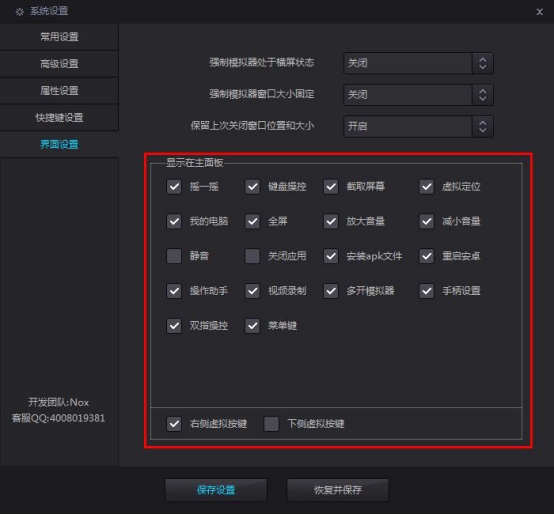Viewport: 554px width, 515px height.
Task: Click the 恢复并保存 button
Action: pyautogui.click(x=338, y=490)
